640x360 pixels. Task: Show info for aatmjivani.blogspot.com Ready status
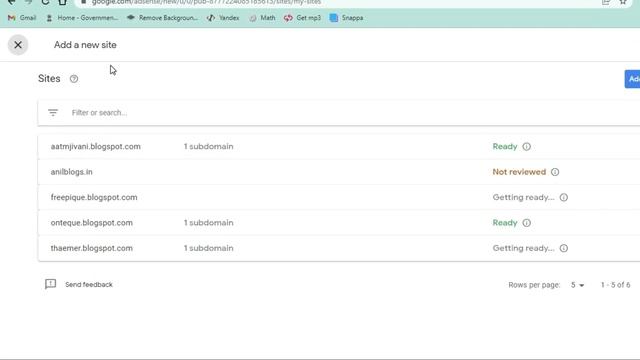(527, 147)
